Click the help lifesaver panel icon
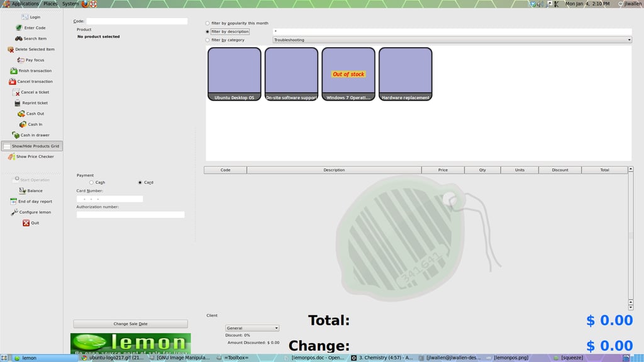 pyautogui.click(x=94, y=4)
